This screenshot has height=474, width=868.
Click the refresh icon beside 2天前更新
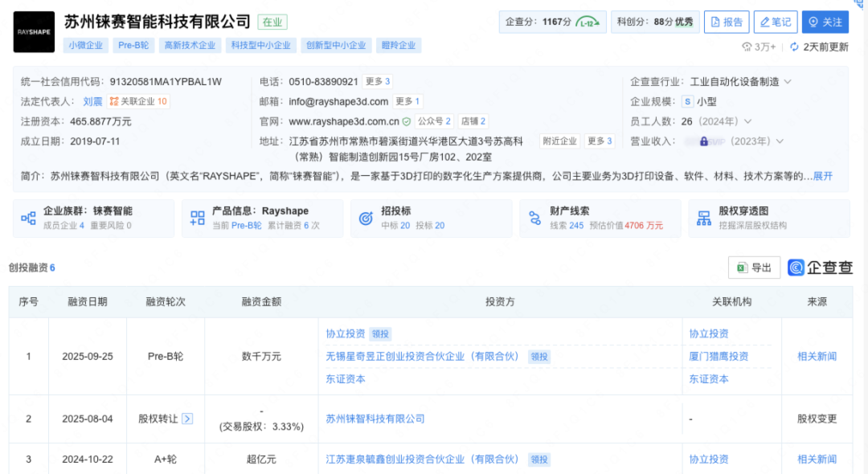pyautogui.click(x=794, y=47)
